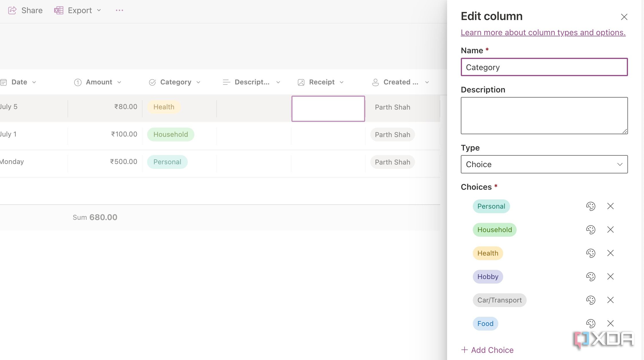
Task: Click the ₹80.00 amount cell
Action: pyautogui.click(x=105, y=107)
